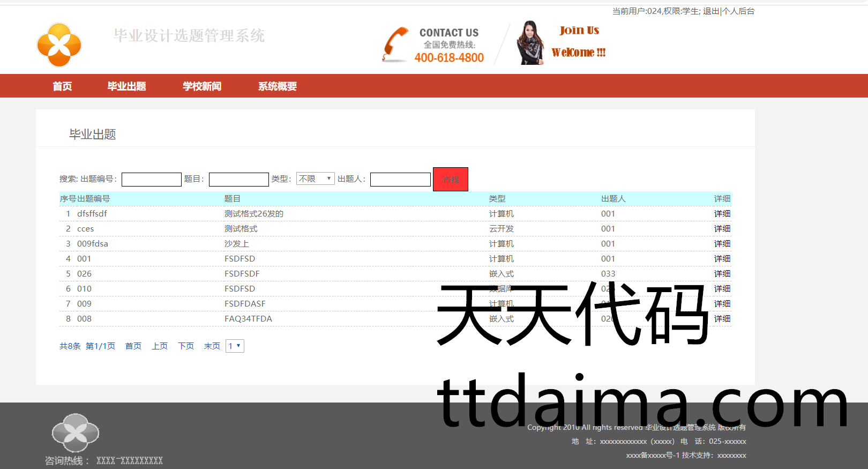Open the 个人后台 personal backend link
Screen dimensions: 868x469
pos(738,11)
